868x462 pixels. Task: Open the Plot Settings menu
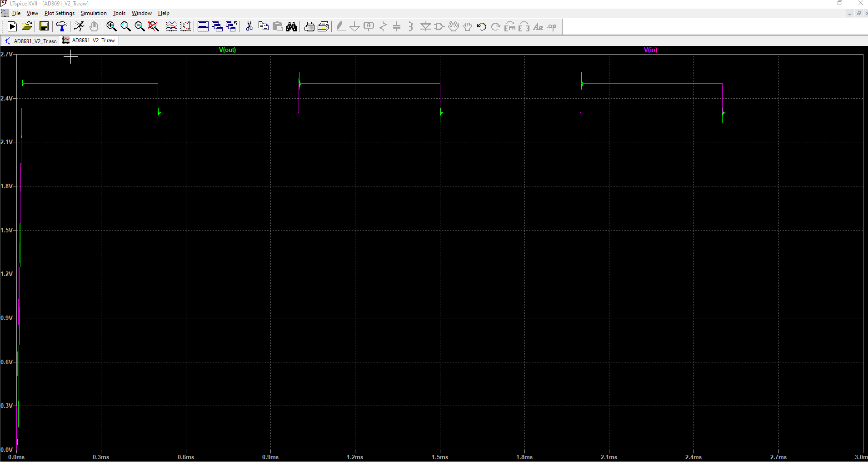60,13
